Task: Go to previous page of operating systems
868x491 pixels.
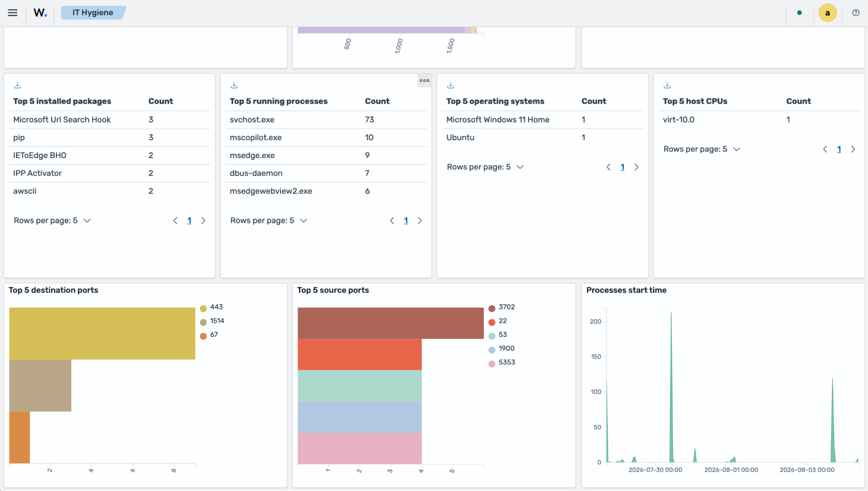Action: click(609, 167)
